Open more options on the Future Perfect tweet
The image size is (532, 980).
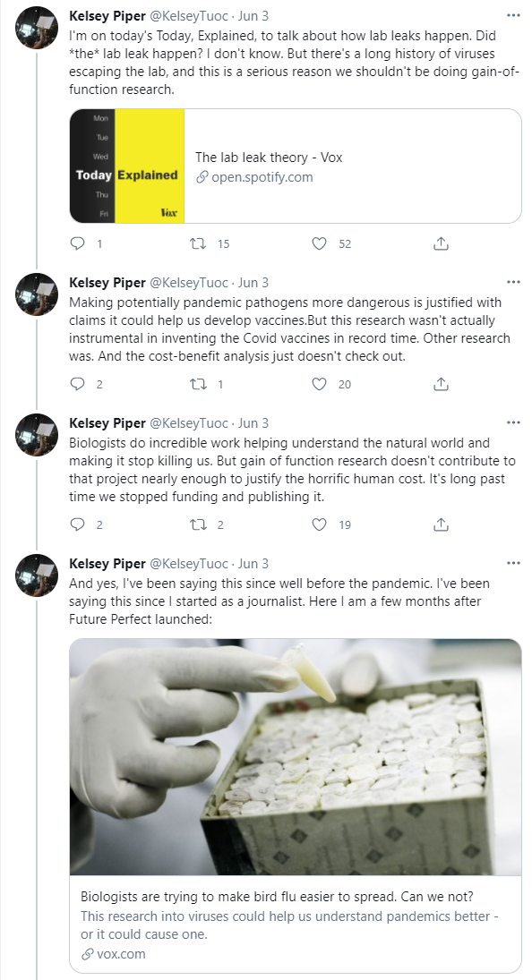coord(513,563)
